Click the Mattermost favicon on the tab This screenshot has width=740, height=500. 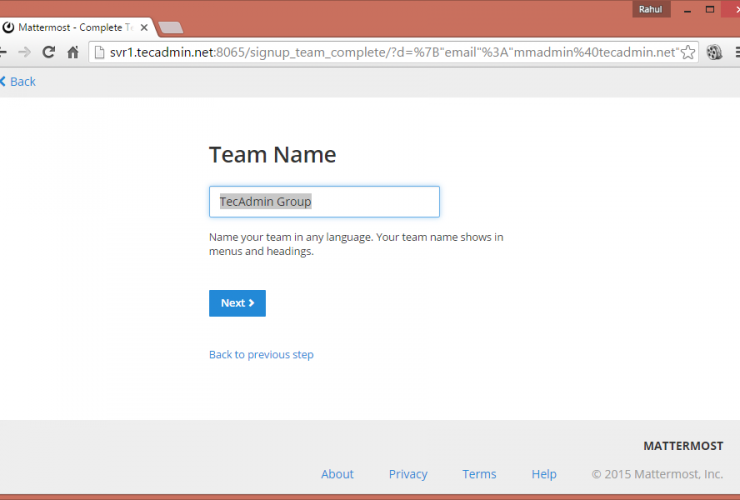click(8, 27)
